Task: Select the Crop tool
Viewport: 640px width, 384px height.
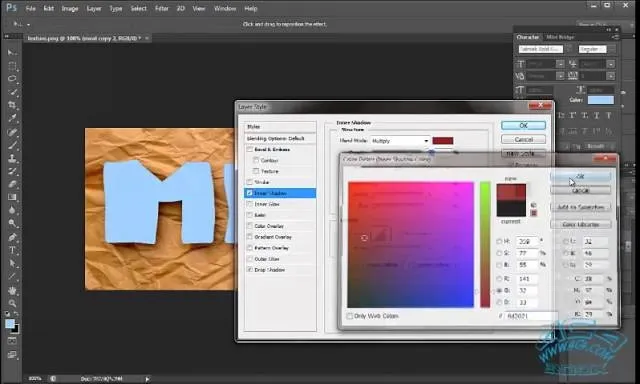Action: pos(12,105)
